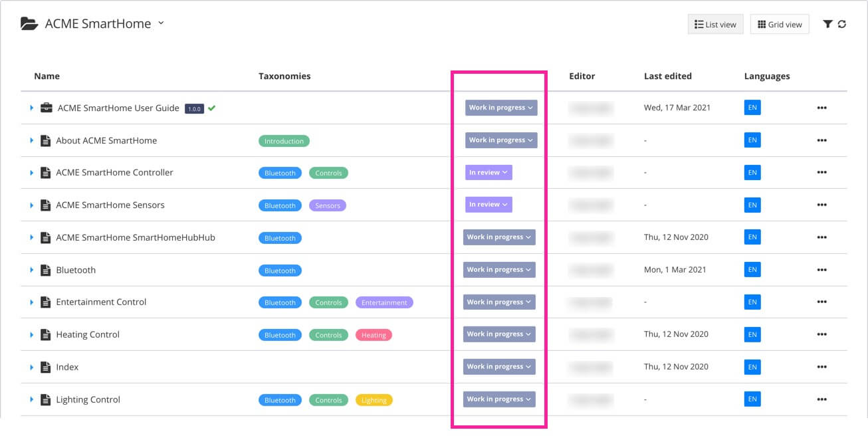Open the folder switcher chevron beside ACME SmartHome
The height and width of the screenshot is (440, 868).
[160, 23]
